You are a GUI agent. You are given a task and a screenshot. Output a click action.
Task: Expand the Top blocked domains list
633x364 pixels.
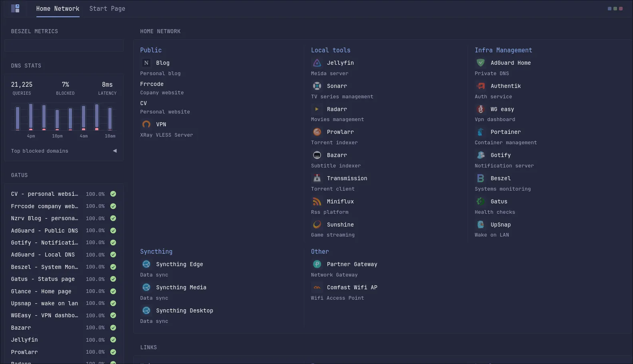pos(64,151)
